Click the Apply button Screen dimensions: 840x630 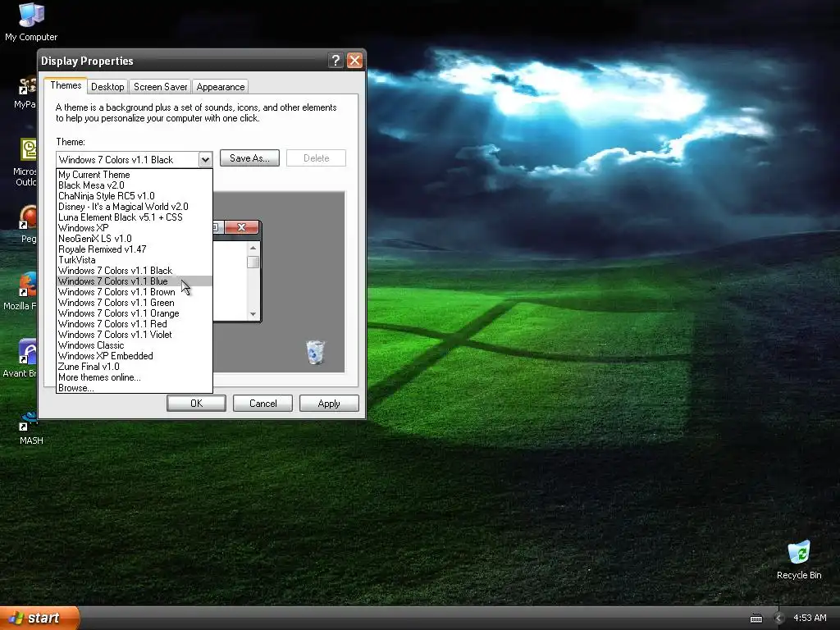click(329, 404)
